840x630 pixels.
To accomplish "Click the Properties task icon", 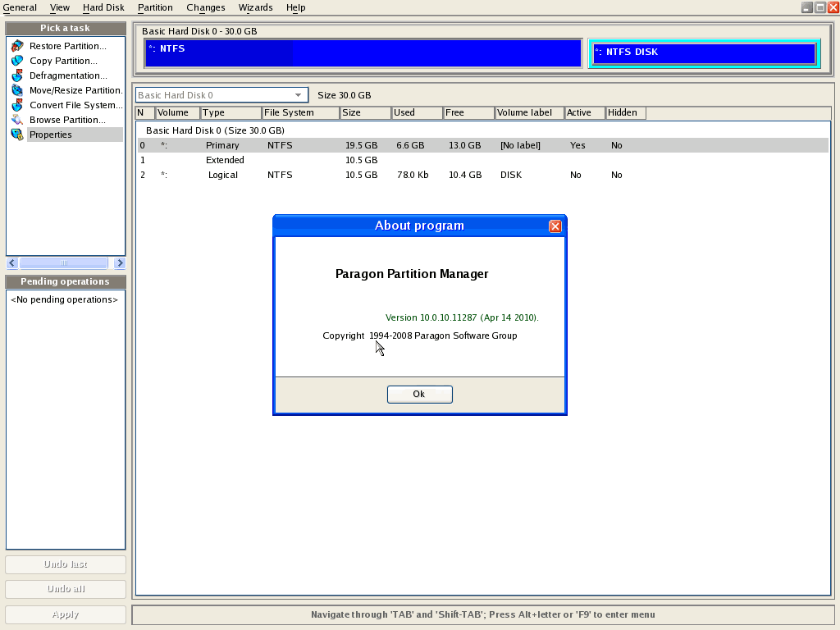I will 17,135.
